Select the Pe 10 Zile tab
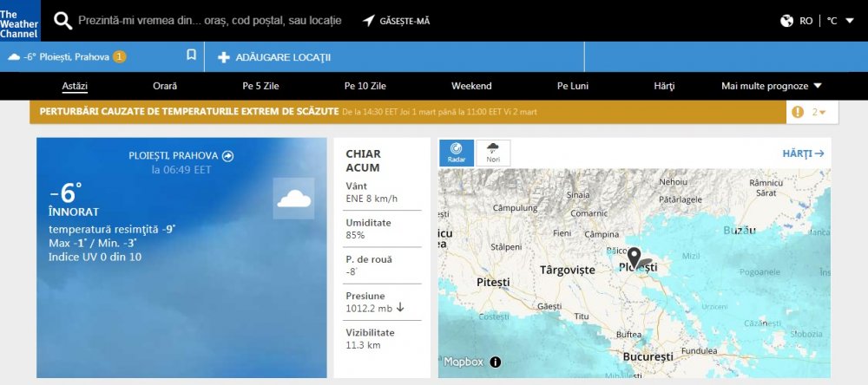 click(365, 86)
